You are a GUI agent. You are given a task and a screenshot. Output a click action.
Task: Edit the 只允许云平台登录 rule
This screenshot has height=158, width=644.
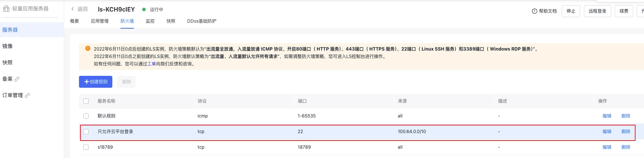[607, 132]
